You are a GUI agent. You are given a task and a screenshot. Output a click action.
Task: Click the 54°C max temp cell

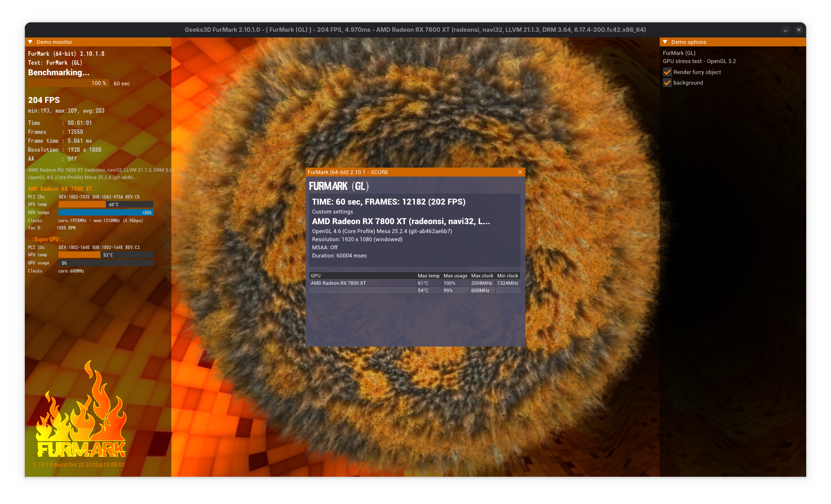pos(423,290)
